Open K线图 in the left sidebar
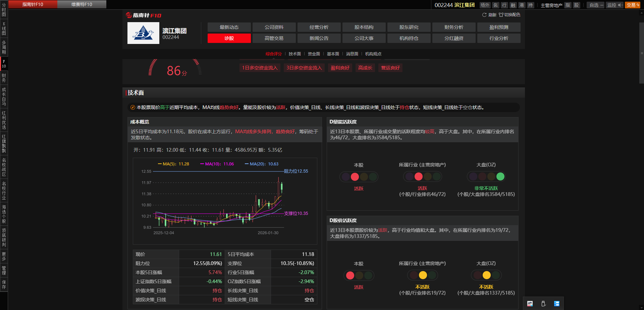 click(4, 29)
